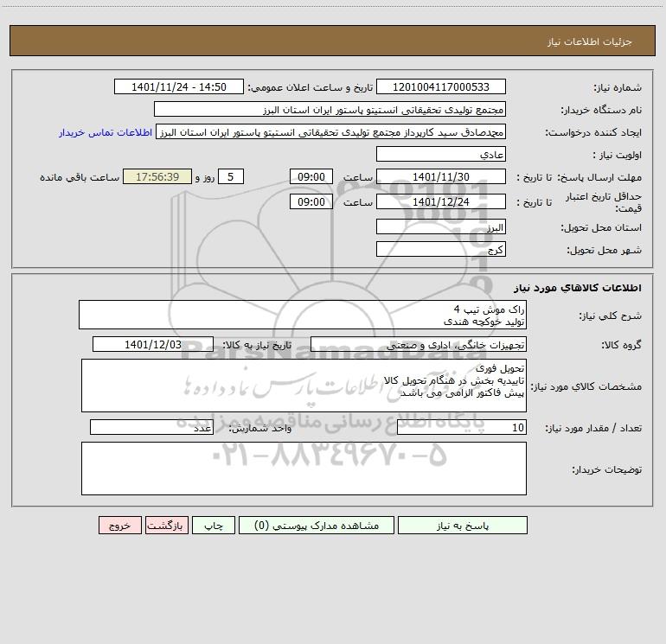This screenshot has width=666, height=644.
Task: Click the remaining time countdown 17:56:39
Action: (x=157, y=176)
